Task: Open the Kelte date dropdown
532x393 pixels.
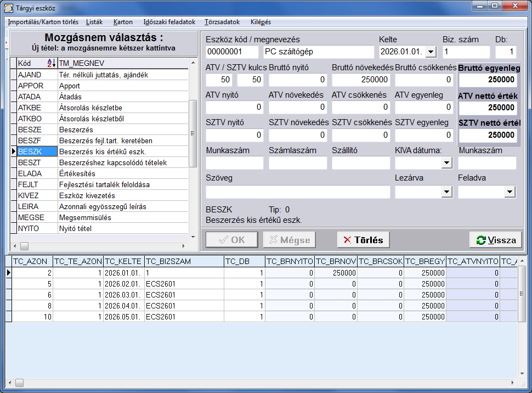Action: click(431, 52)
